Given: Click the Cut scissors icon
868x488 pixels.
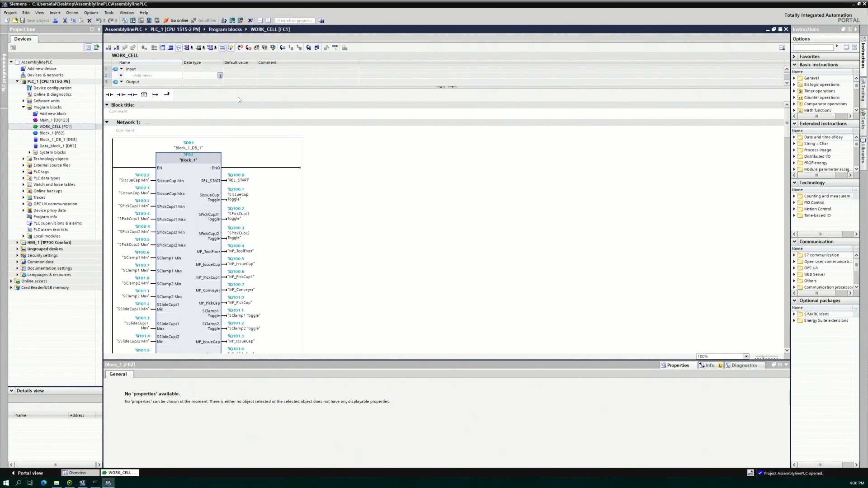Looking at the screenshot, I should 65,20.
